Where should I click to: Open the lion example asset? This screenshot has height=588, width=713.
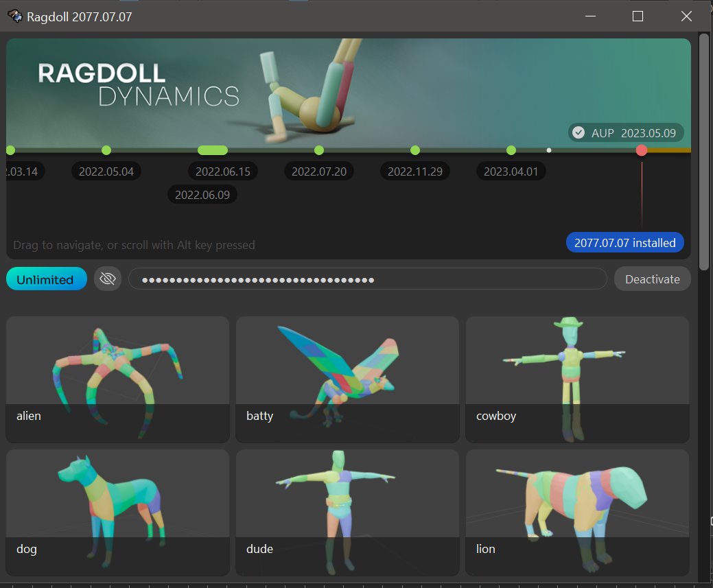pyautogui.click(x=577, y=512)
